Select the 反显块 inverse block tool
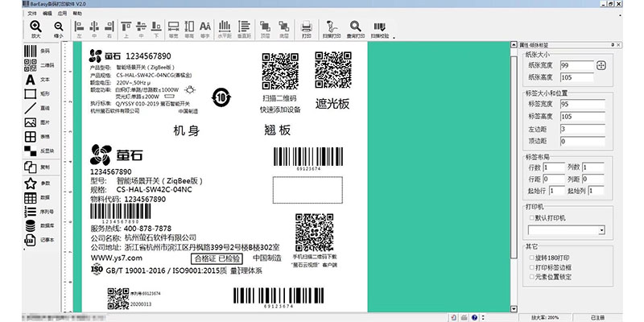Viewport: 644px width, 322px height. click(39, 151)
